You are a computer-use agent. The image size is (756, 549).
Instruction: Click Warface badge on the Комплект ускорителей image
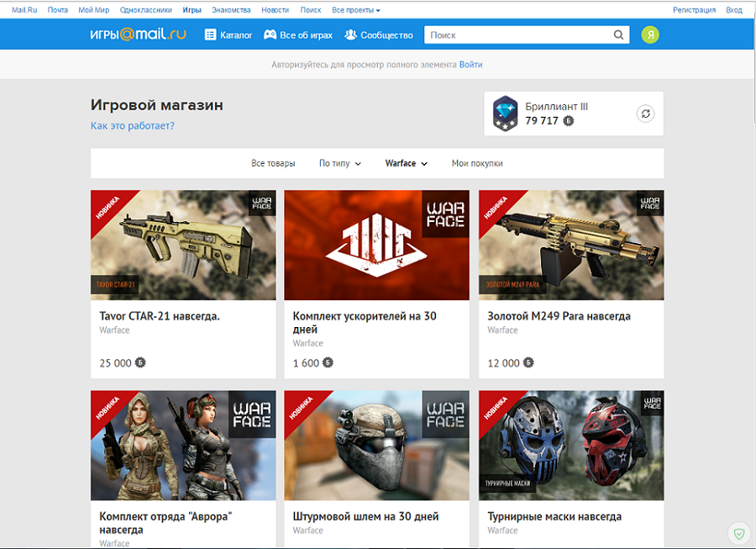pos(445,214)
